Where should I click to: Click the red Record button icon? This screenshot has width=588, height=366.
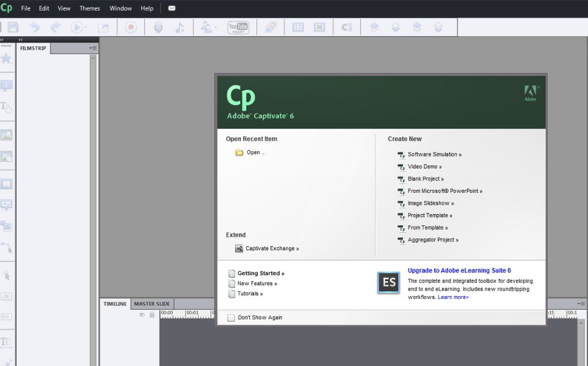[131, 27]
